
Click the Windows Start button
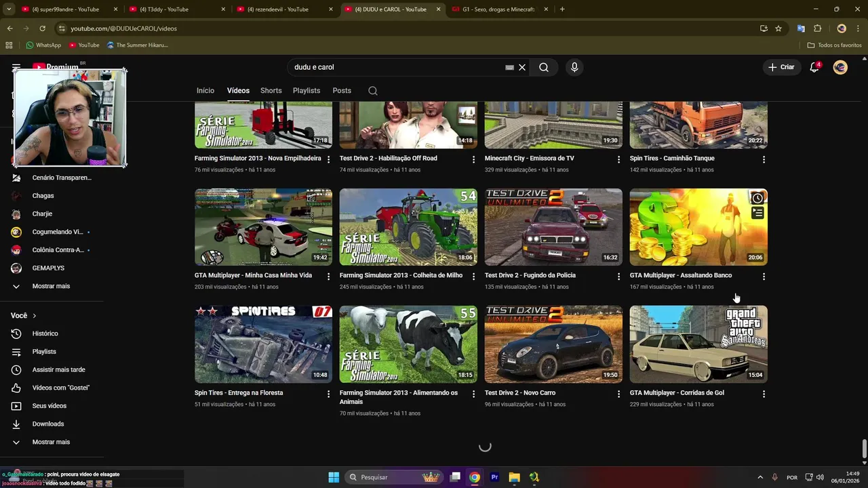coord(334,477)
